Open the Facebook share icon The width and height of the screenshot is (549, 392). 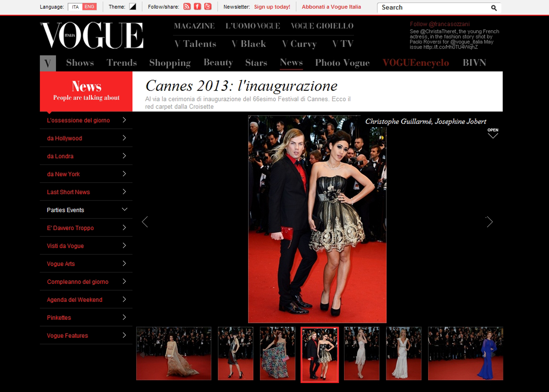[x=197, y=7]
